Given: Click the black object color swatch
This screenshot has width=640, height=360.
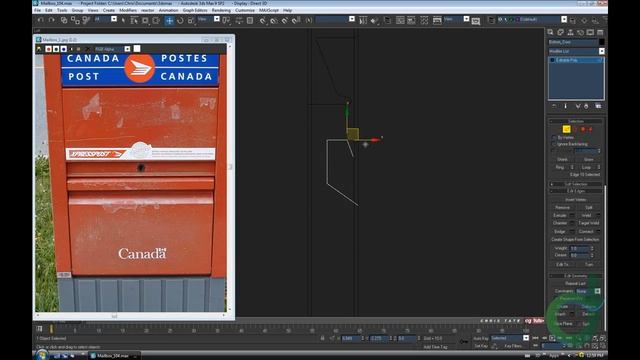Looking at the screenshot, I should tap(602, 42).
